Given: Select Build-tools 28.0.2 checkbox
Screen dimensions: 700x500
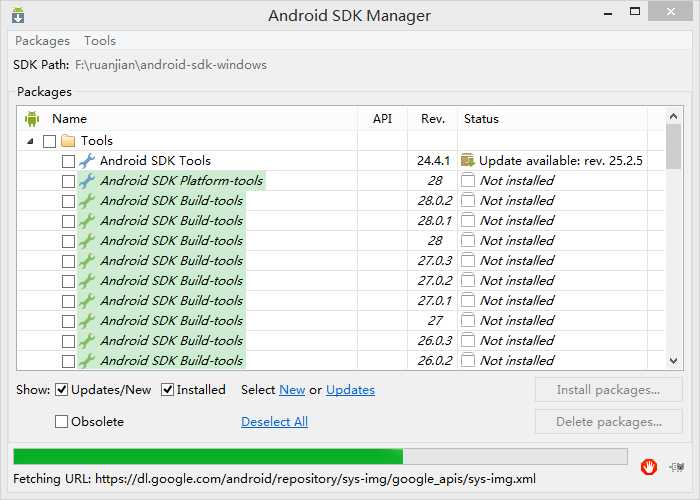Looking at the screenshot, I should 68,201.
